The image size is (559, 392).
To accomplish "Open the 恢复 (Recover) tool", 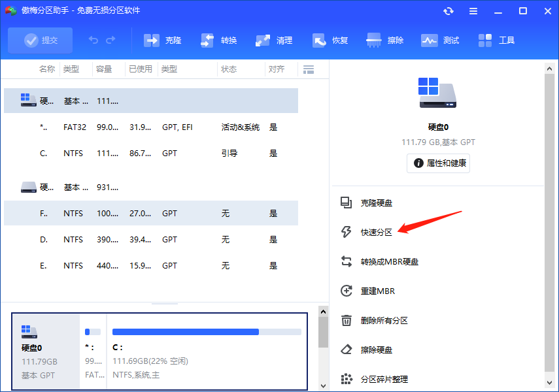I will click(330, 40).
